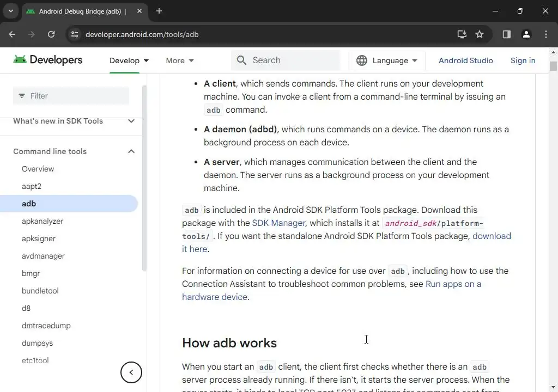Click the Sign in button
Viewport: 558px width, 392px height.
click(x=523, y=60)
